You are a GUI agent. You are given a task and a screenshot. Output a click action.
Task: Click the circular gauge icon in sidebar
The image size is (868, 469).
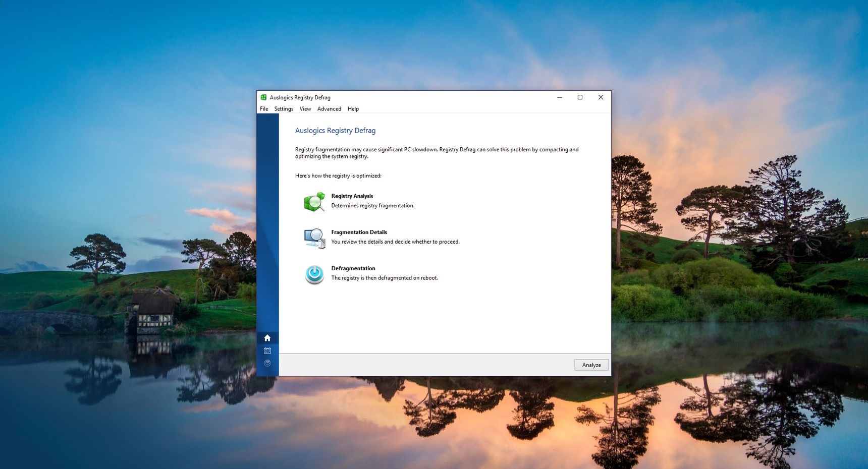pyautogui.click(x=267, y=363)
